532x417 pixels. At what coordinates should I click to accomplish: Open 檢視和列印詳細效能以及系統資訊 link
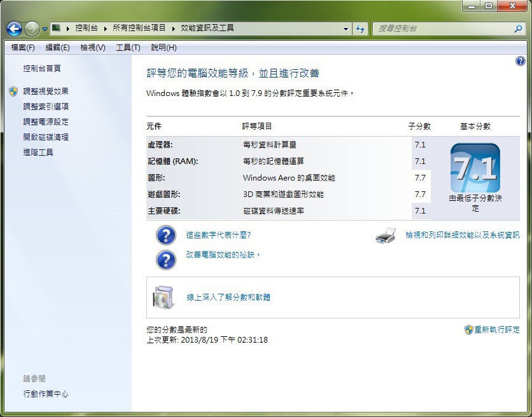(463, 235)
